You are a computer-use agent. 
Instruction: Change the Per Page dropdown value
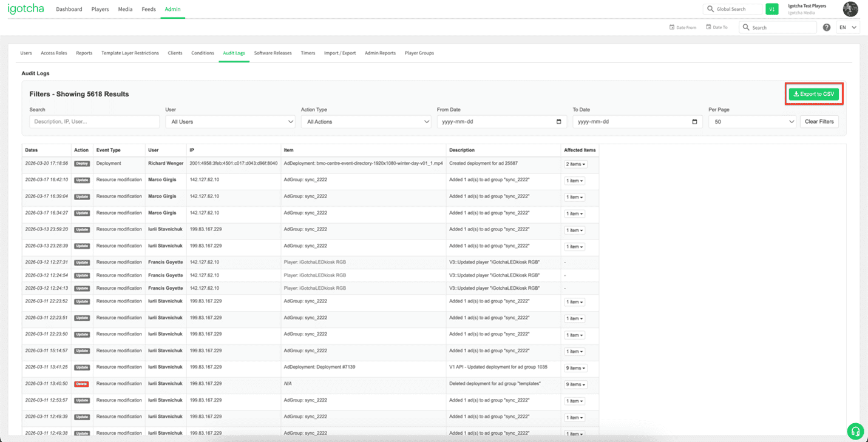pos(752,121)
